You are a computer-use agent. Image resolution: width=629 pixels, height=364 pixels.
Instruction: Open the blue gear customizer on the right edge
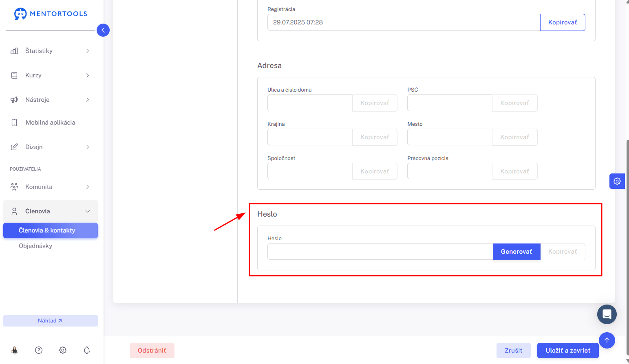pos(617,181)
